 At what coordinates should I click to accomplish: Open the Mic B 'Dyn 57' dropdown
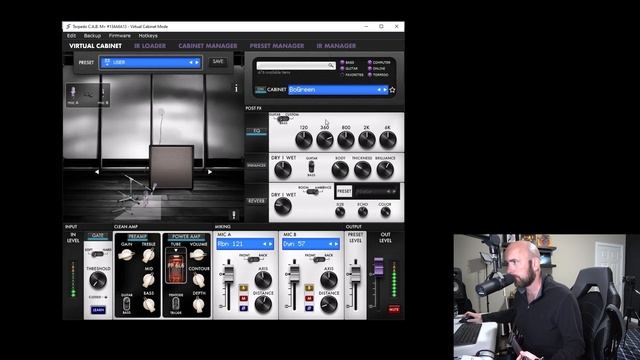310,244
